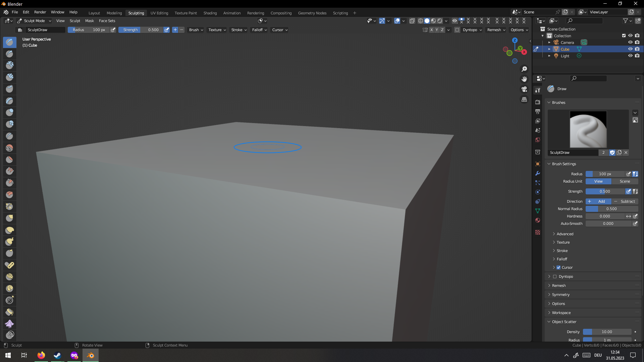Click the zoom view magnifier gizmo
This screenshot has width=644, height=362.
coord(524,69)
